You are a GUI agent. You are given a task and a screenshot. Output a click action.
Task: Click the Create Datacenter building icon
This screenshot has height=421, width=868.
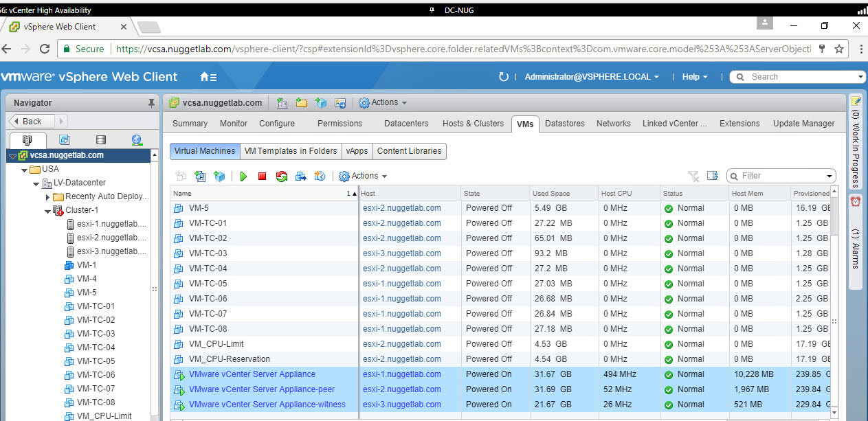(282, 103)
